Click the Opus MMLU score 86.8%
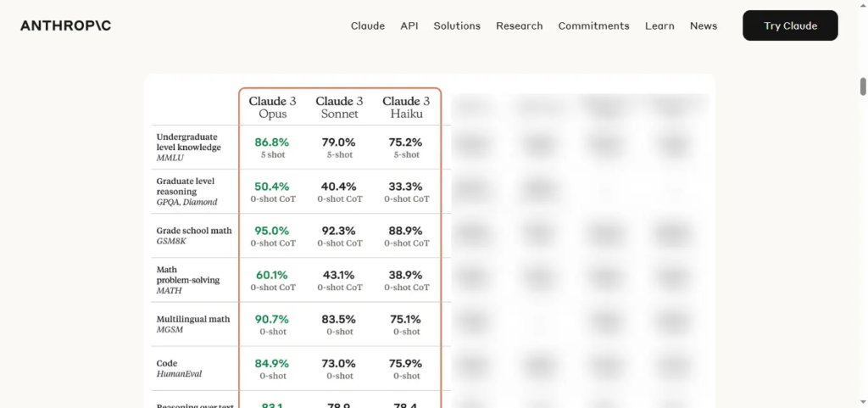The width and height of the screenshot is (868, 408). point(272,143)
